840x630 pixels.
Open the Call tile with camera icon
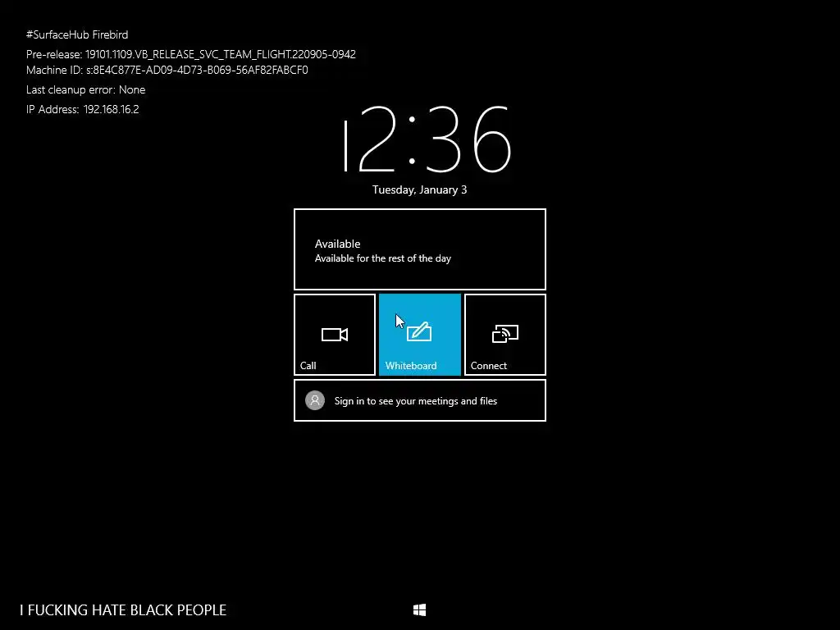335,335
